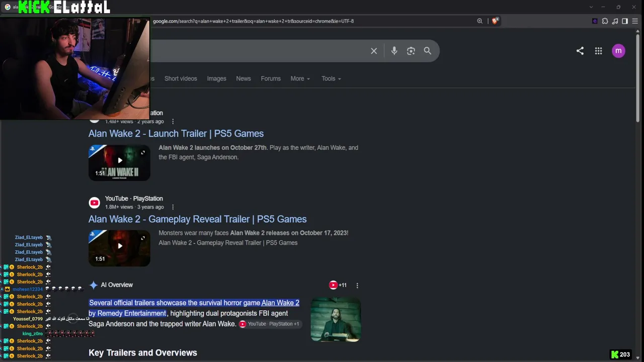Open the Alan Wake 2 Launch Trailer link
The image size is (644, 362).
pos(176,133)
